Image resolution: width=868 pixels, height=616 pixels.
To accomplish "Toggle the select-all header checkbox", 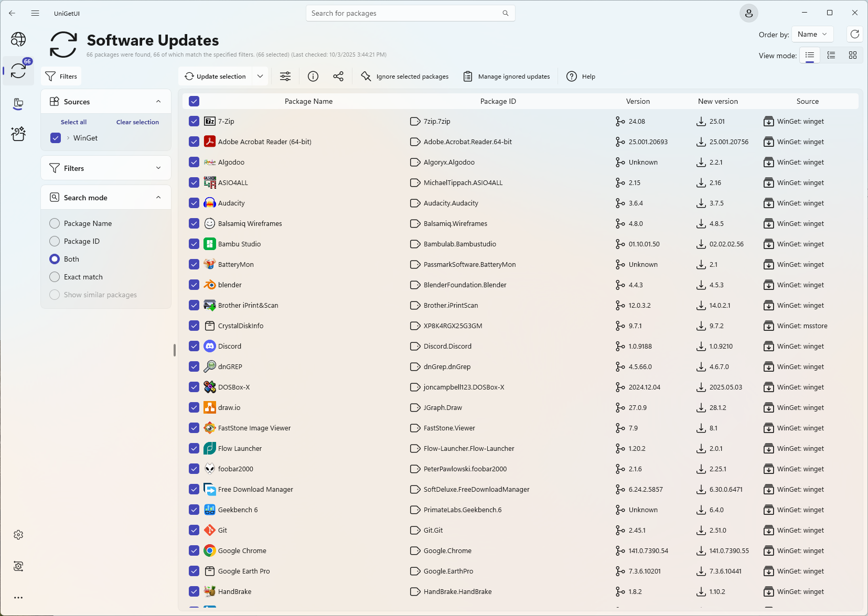I will point(194,101).
